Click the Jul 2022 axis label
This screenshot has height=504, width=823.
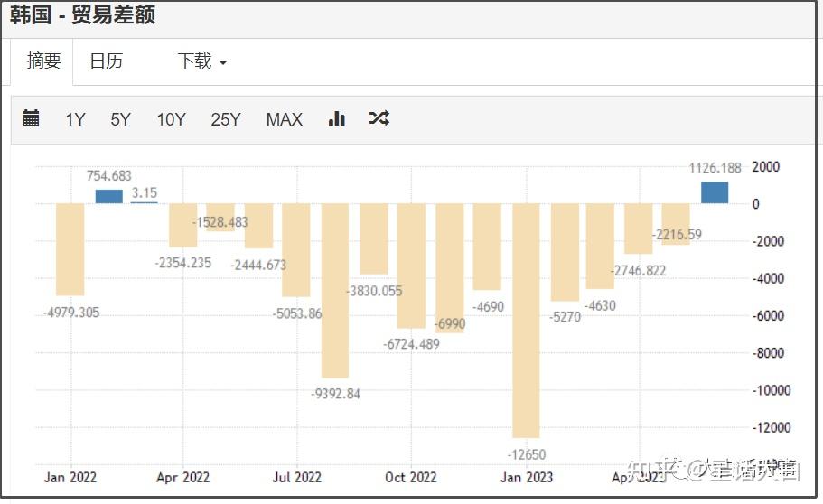point(296,477)
